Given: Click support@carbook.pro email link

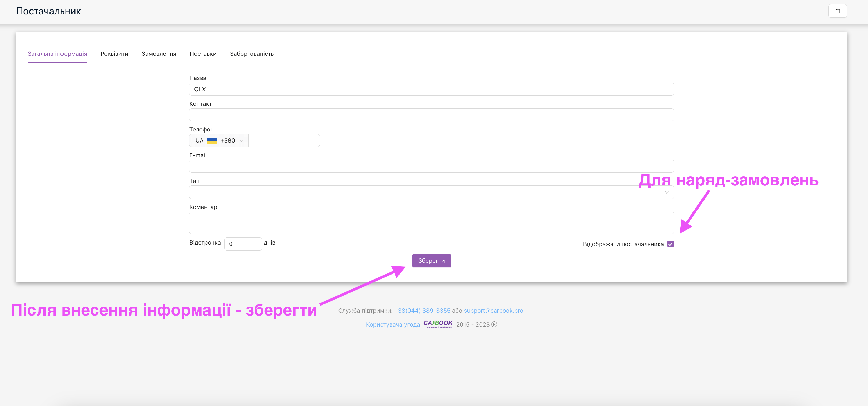Looking at the screenshot, I should (x=494, y=310).
